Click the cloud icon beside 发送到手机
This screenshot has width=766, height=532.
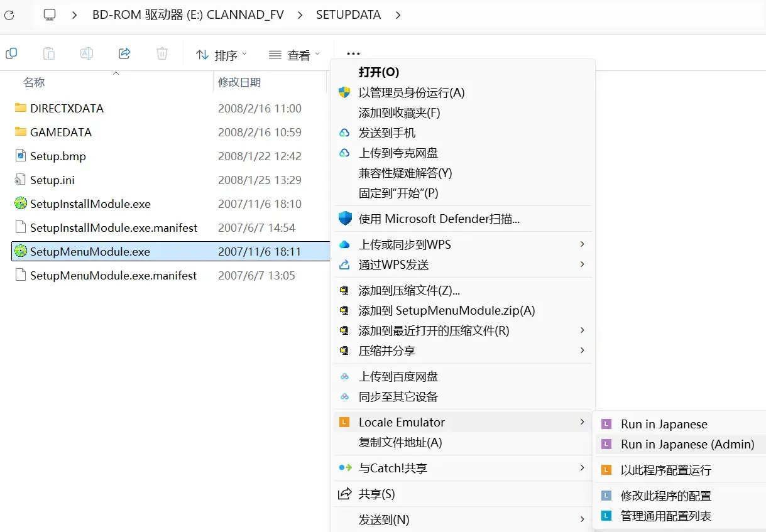click(344, 133)
